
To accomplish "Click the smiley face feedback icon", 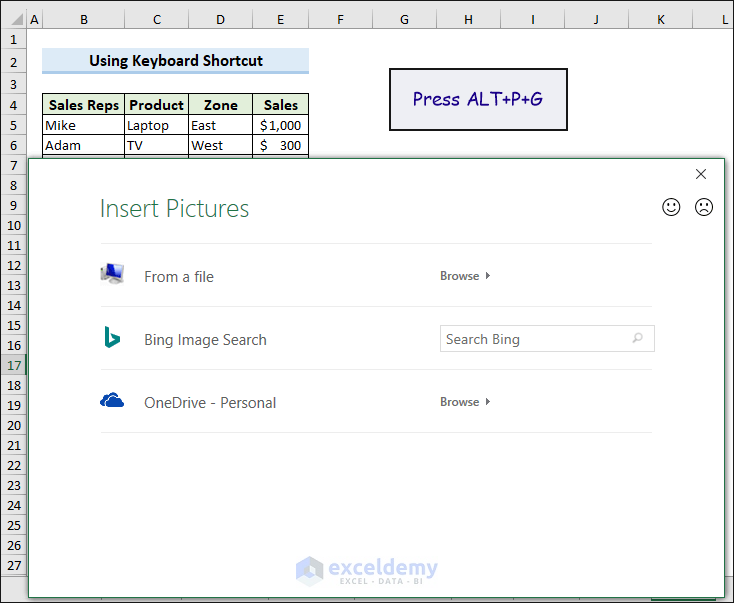I will tap(672, 207).
